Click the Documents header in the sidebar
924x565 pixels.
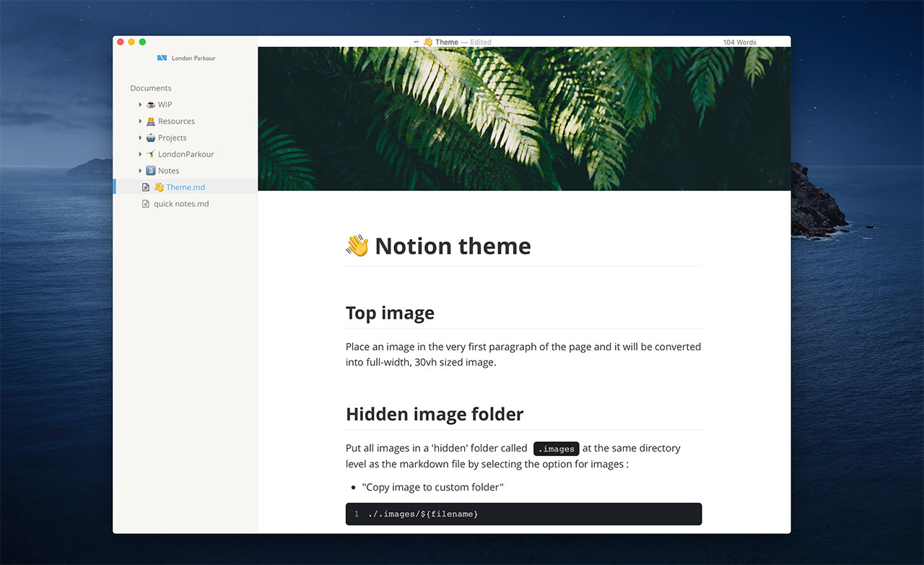pos(150,87)
